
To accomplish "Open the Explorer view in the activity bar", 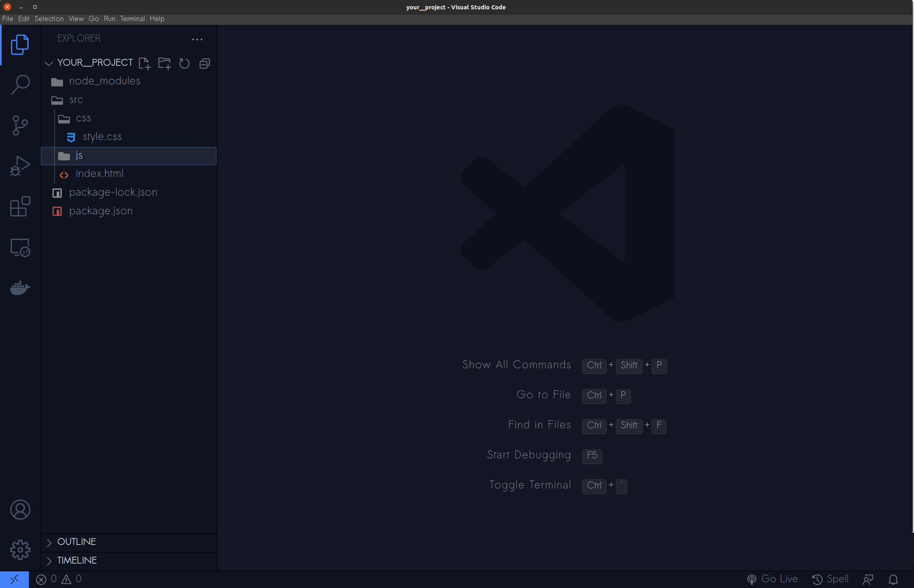I will click(x=20, y=45).
